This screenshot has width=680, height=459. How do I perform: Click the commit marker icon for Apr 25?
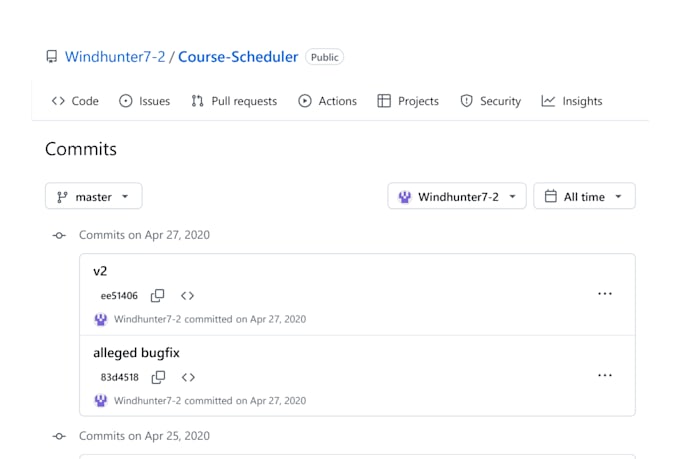[59, 436]
